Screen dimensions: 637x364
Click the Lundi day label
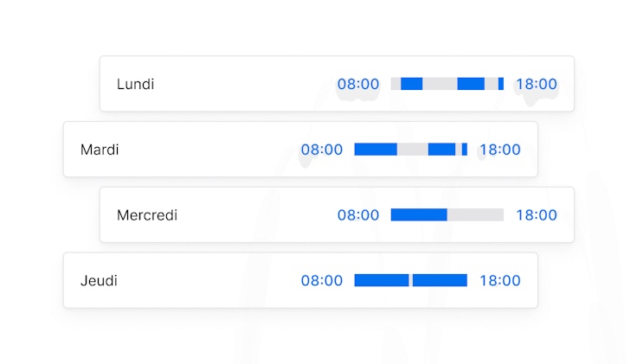[x=136, y=84]
